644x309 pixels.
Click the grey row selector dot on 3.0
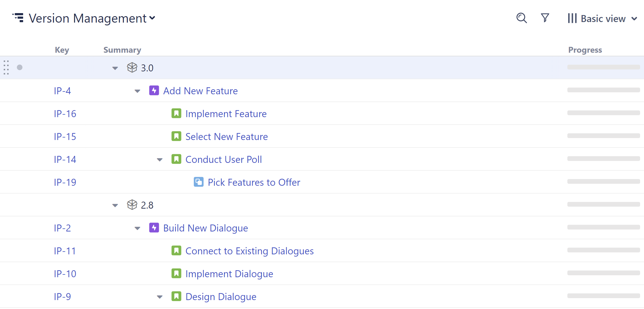point(20,67)
